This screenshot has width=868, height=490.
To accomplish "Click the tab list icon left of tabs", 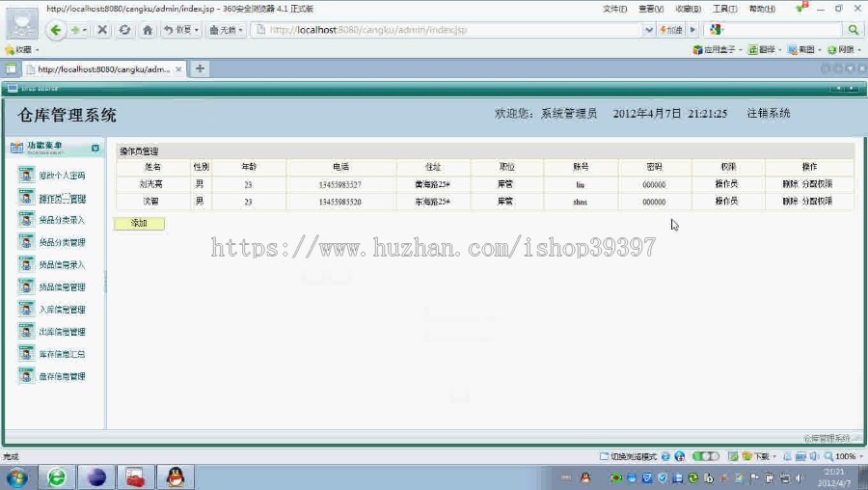I will point(11,68).
